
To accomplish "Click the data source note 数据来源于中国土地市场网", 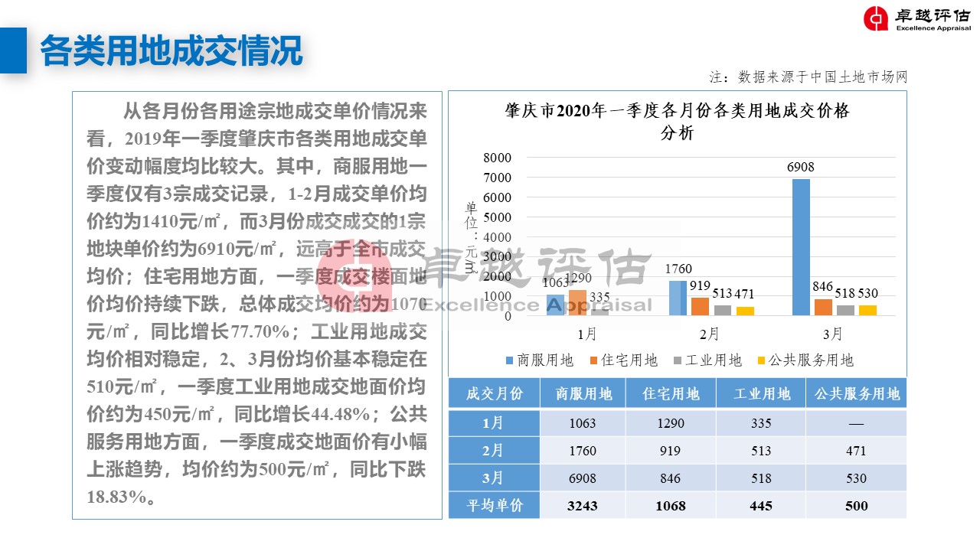I will point(808,77).
